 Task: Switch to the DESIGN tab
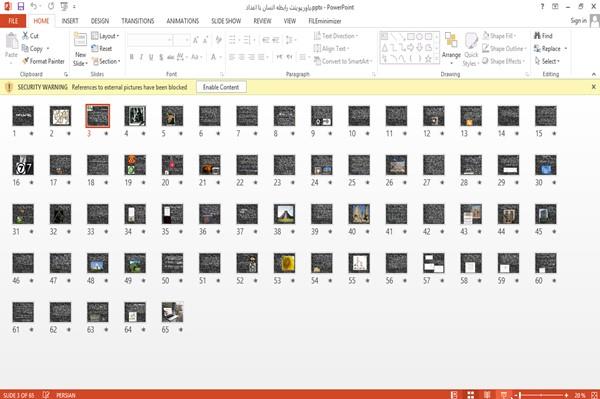tap(99, 21)
